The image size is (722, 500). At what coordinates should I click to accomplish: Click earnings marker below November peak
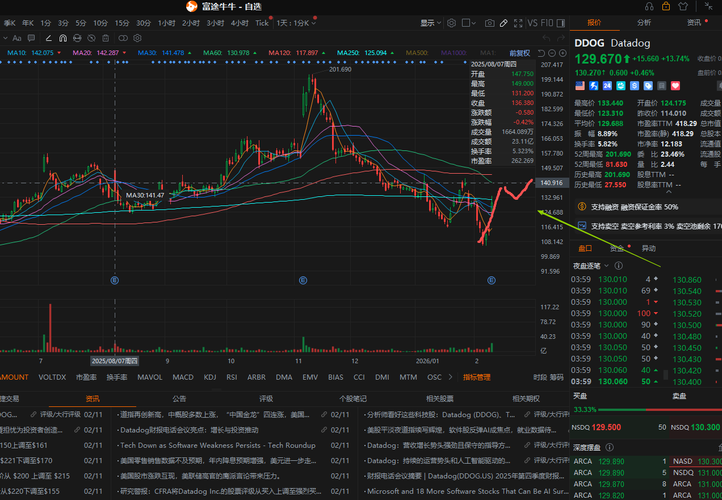click(x=303, y=280)
